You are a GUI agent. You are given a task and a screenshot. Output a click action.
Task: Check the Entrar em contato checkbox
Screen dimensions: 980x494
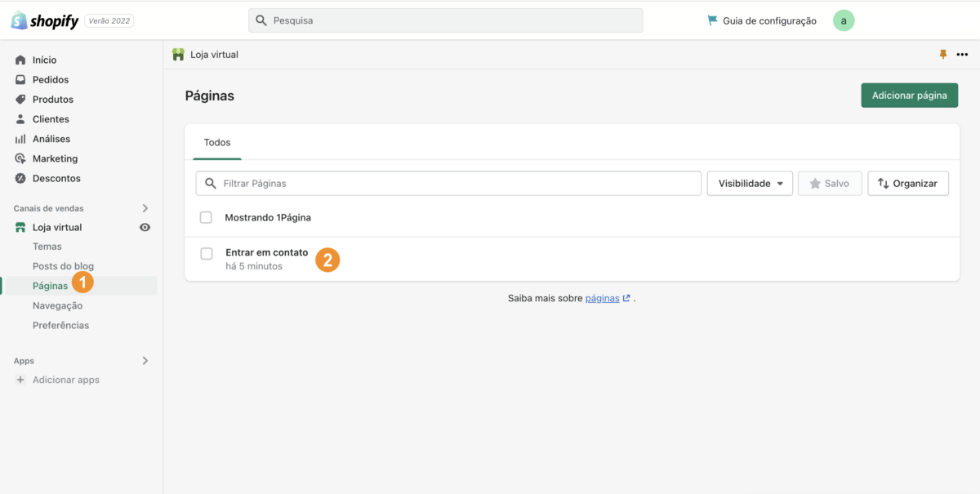(x=207, y=254)
